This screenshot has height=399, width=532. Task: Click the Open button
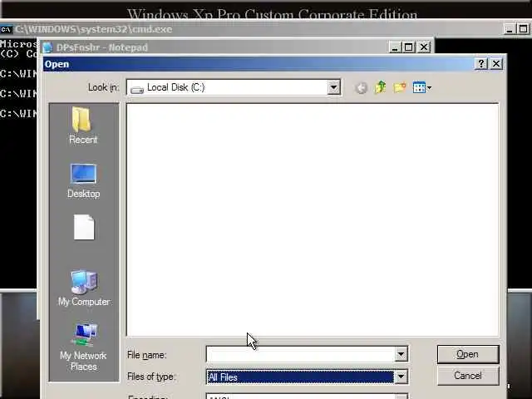pyautogui.click(x=468, y=354)
